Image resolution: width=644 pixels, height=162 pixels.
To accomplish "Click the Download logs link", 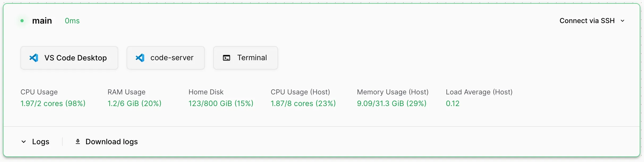I will point(112,142).
